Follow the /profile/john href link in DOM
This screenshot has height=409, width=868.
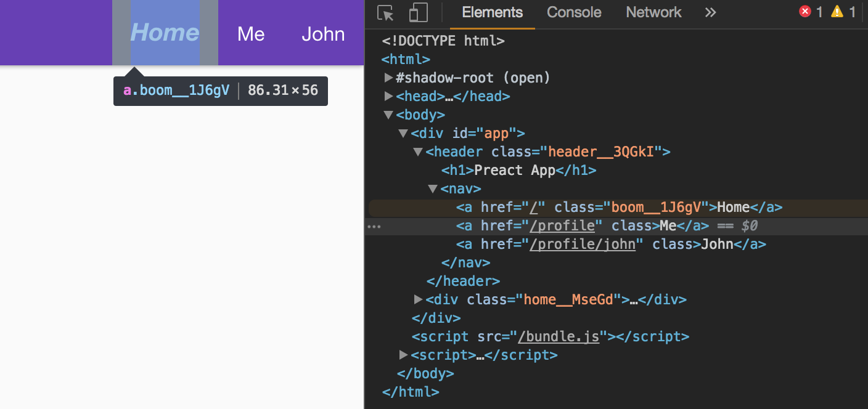click(583, 245)
